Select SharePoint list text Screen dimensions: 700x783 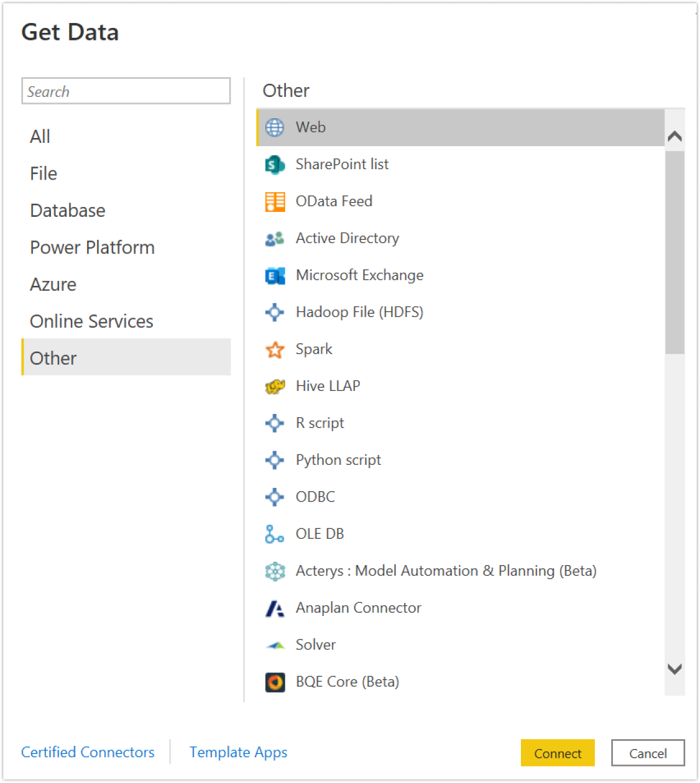342,164
